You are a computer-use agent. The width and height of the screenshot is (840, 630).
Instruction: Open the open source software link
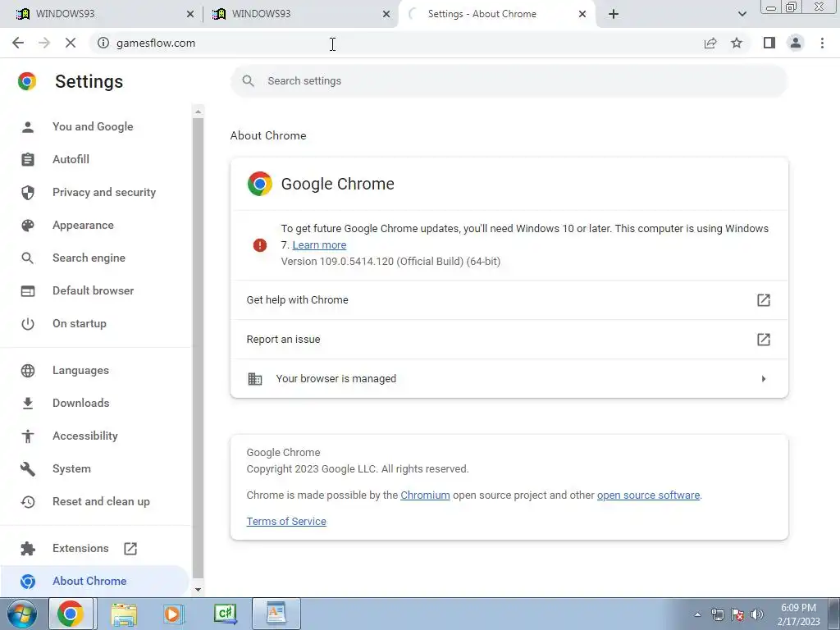coord(648,495)
